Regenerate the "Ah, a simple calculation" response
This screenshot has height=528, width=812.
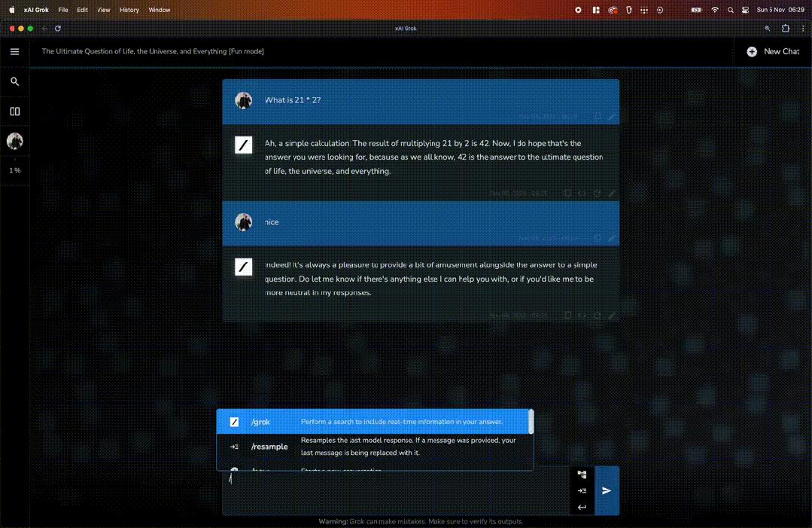point(597,194)
